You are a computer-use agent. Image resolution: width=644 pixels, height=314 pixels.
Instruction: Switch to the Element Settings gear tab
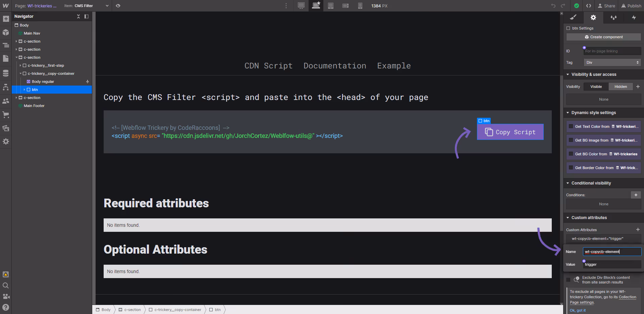593,17
